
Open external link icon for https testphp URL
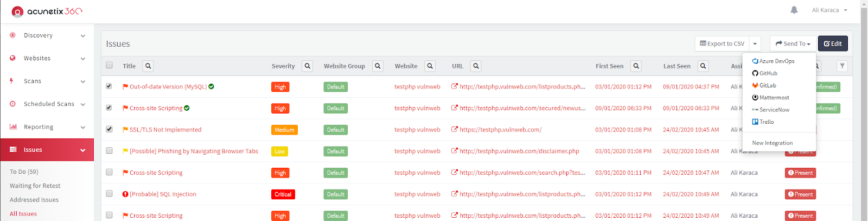(455, 130)
